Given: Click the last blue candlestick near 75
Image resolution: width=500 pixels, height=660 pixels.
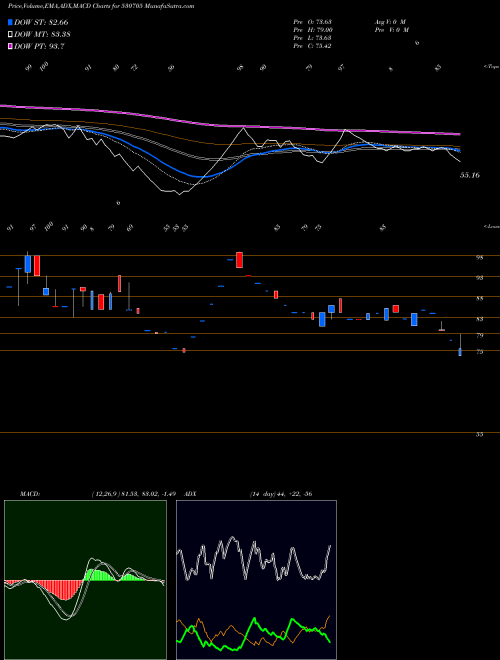Looking at the screenshot, I should [460, 352].
